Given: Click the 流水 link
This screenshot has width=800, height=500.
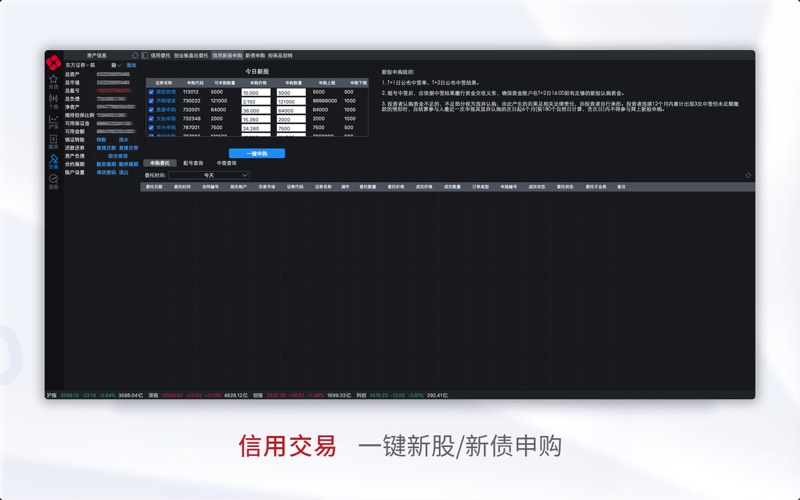Looking at the screenshot, I should 123,140.
